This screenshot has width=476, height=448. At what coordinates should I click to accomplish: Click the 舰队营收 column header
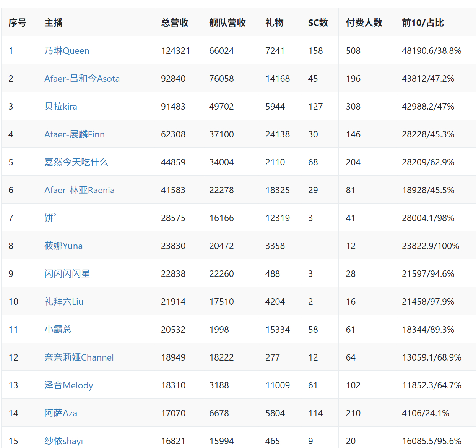pos(227,23)
